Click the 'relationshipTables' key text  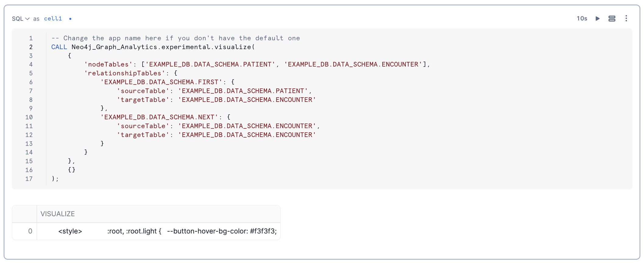click(x=125, y=73)
